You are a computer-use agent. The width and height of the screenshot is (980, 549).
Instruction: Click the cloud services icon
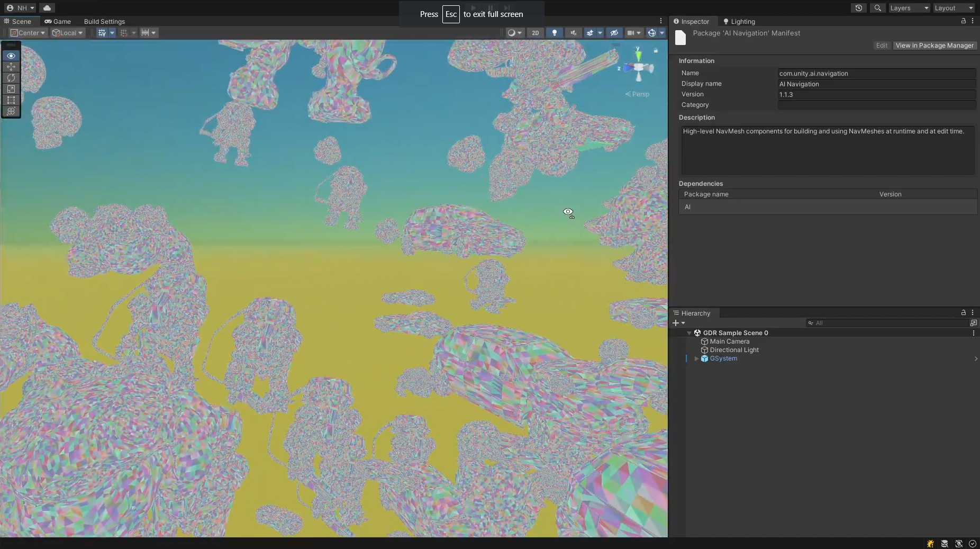[x=47, y=8]
